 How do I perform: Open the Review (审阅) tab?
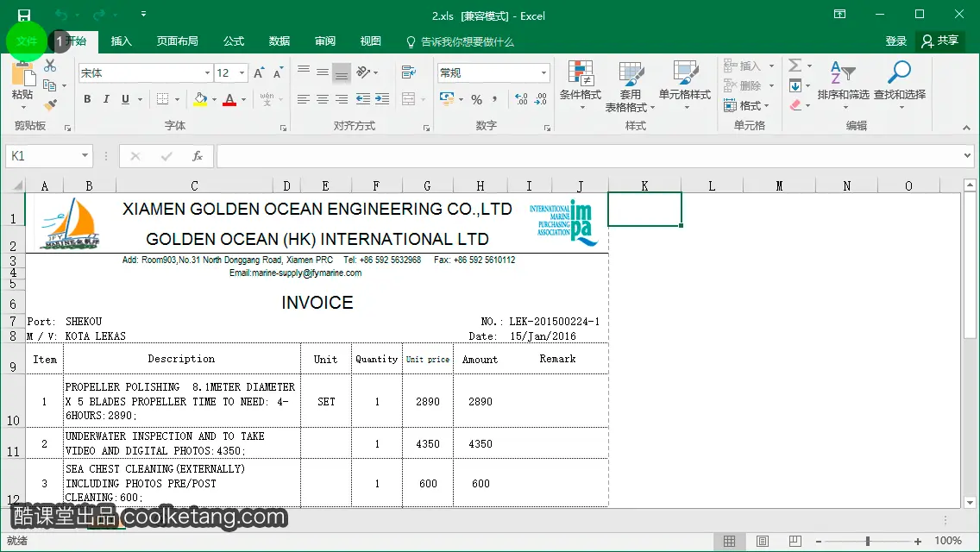coord(325,41)
